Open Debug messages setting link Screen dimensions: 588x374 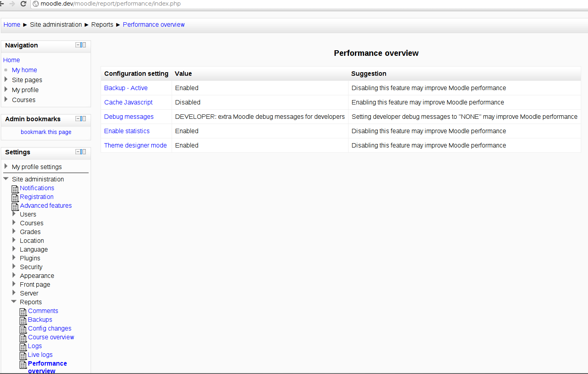click(129, 116)
